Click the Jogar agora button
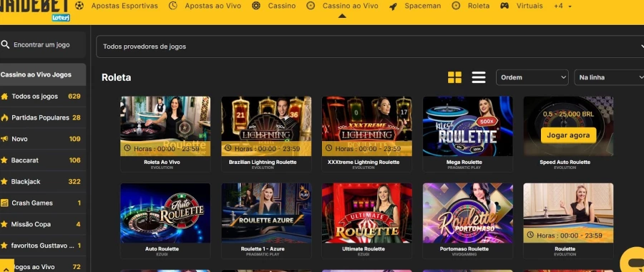This screenshot has width=644, height=272. (x=568, y=135)
